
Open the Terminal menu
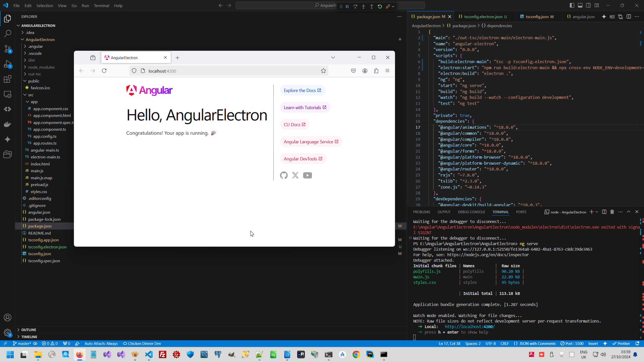pos(101,6)
